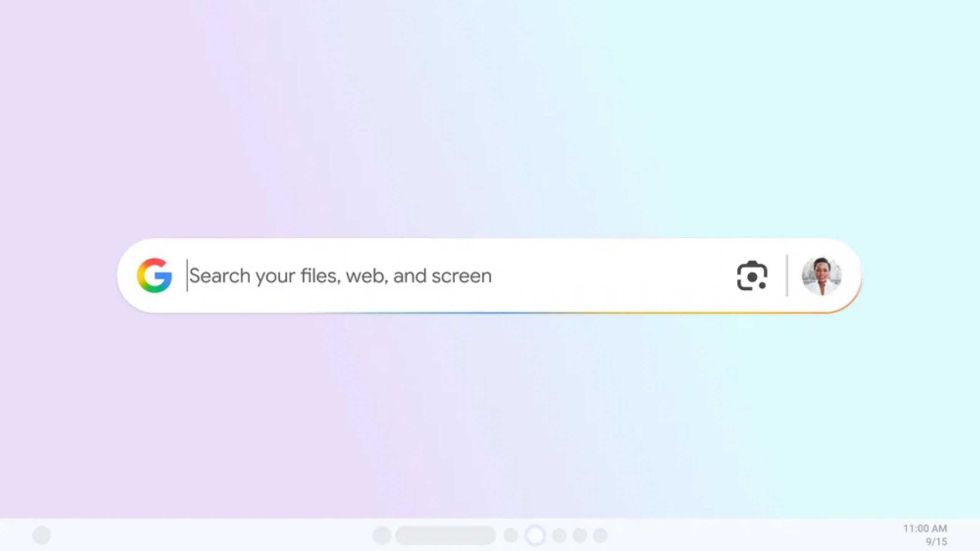
Task: Open the 11:00 AM clock in taskbar
Action: click(925, 528)
